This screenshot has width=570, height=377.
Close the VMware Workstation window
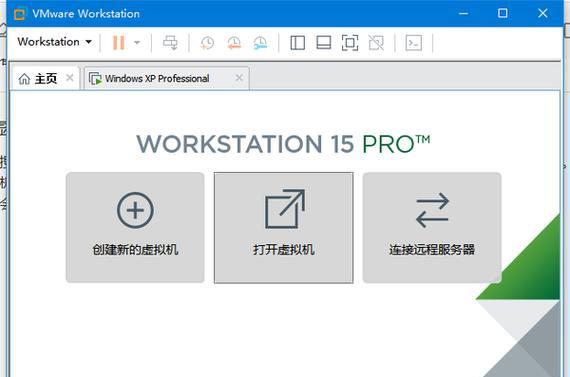[543, 13]
